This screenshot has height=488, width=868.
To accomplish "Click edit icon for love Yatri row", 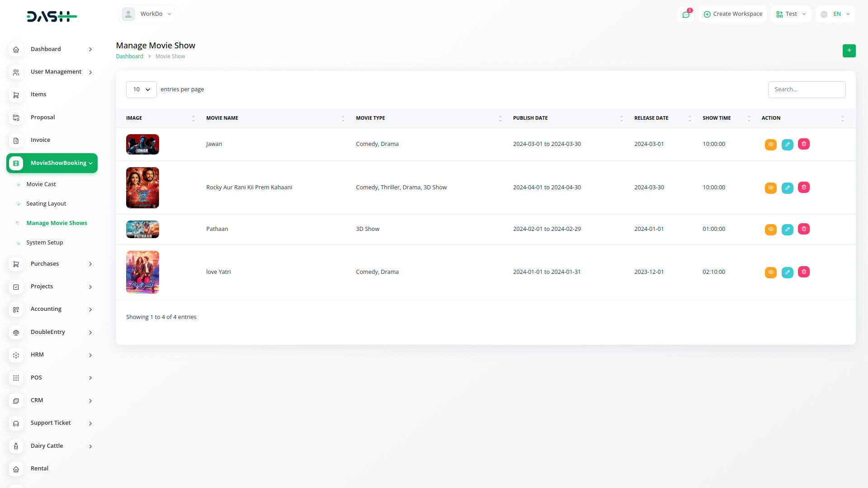I will 787,272.
